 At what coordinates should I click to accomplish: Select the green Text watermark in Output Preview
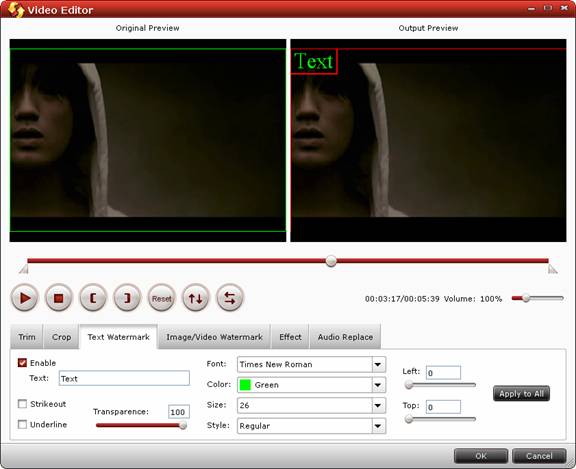pyautogui.click(x=314, y=61)
